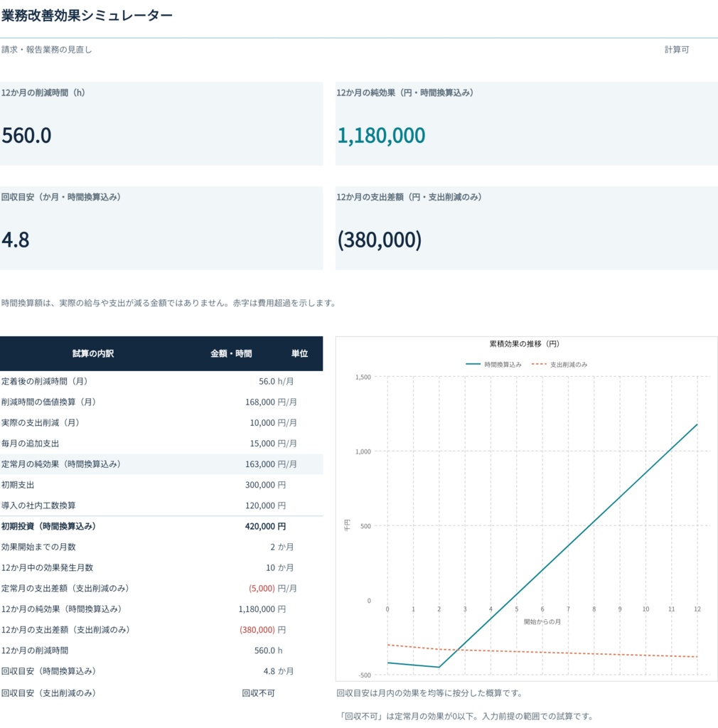Select the subtitle 請求・報告業務の見直し
Image resolution: width=718 pixels, height=728 pixels.
coord(46,50)
